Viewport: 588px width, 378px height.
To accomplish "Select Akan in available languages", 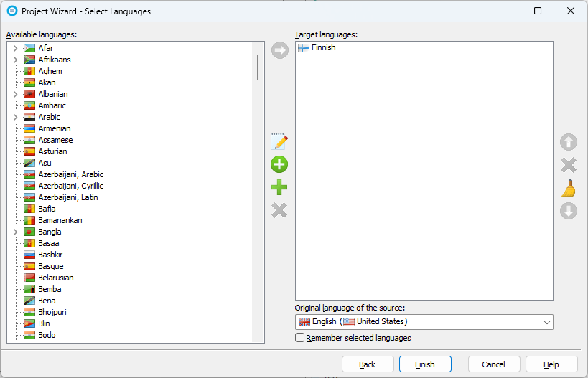I will (47, 82).
